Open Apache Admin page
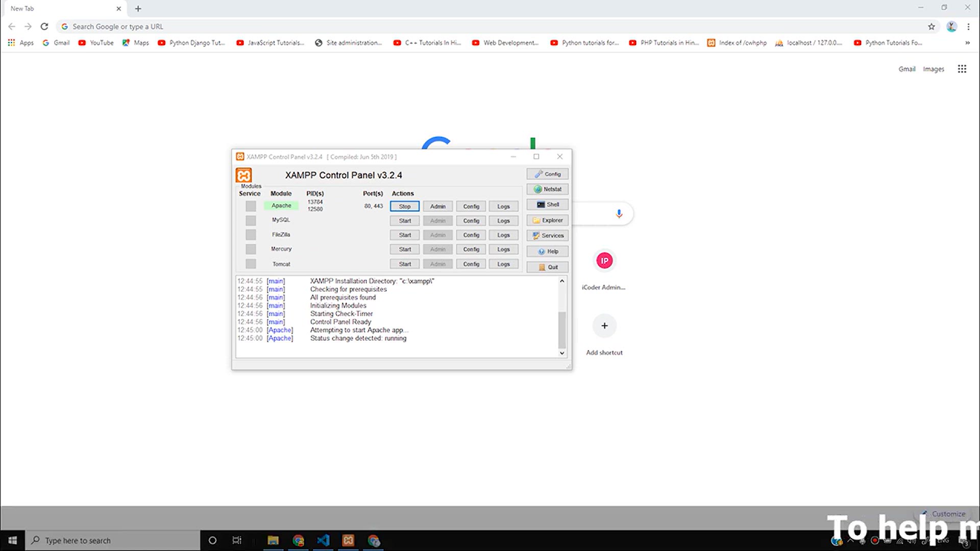This screenshot has height=551, width=980. [438, 207]
